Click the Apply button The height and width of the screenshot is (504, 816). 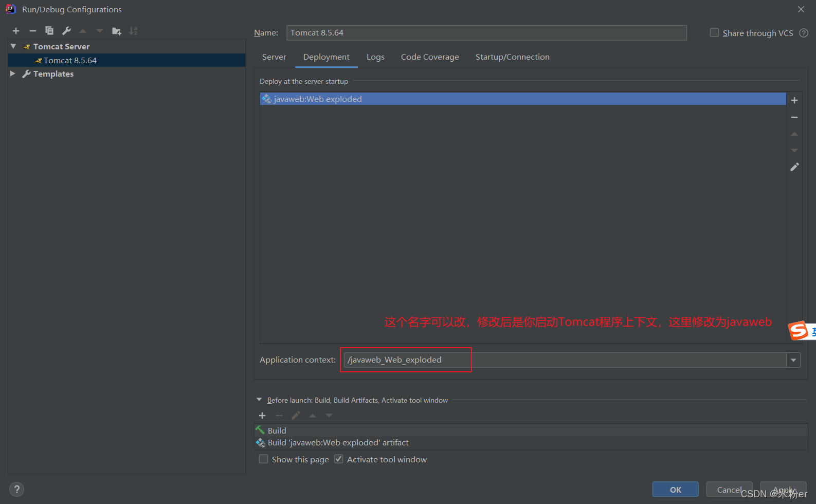784,490
